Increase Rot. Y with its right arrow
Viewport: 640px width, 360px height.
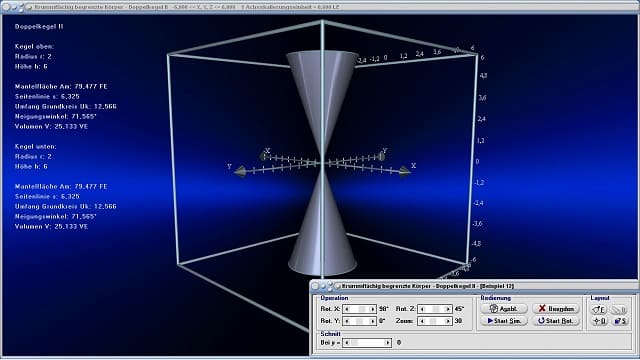tap(372, 321)
